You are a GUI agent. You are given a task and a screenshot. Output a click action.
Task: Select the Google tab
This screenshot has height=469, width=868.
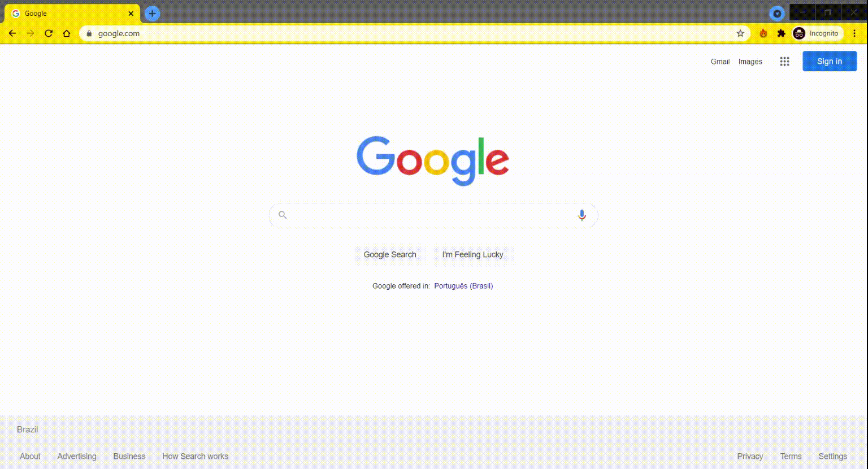(71, 14)
